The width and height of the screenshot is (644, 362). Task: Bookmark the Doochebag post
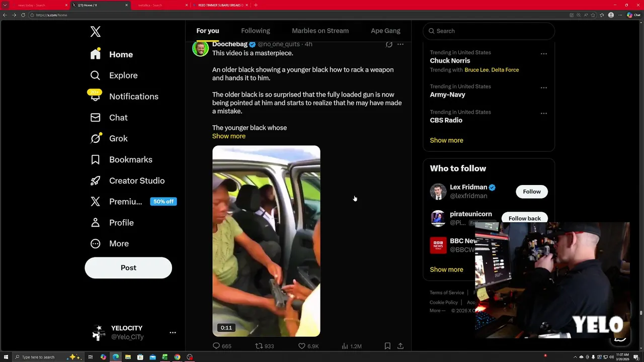click(x=387, y=346)
